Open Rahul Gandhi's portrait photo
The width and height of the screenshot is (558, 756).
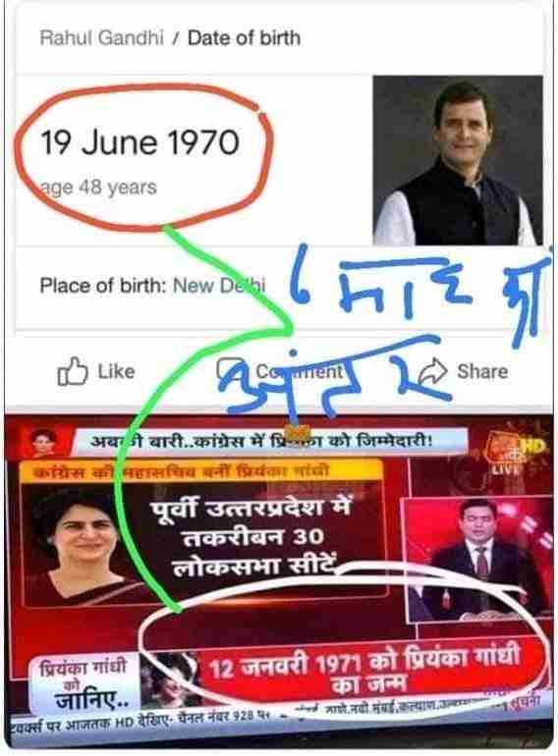458,161
